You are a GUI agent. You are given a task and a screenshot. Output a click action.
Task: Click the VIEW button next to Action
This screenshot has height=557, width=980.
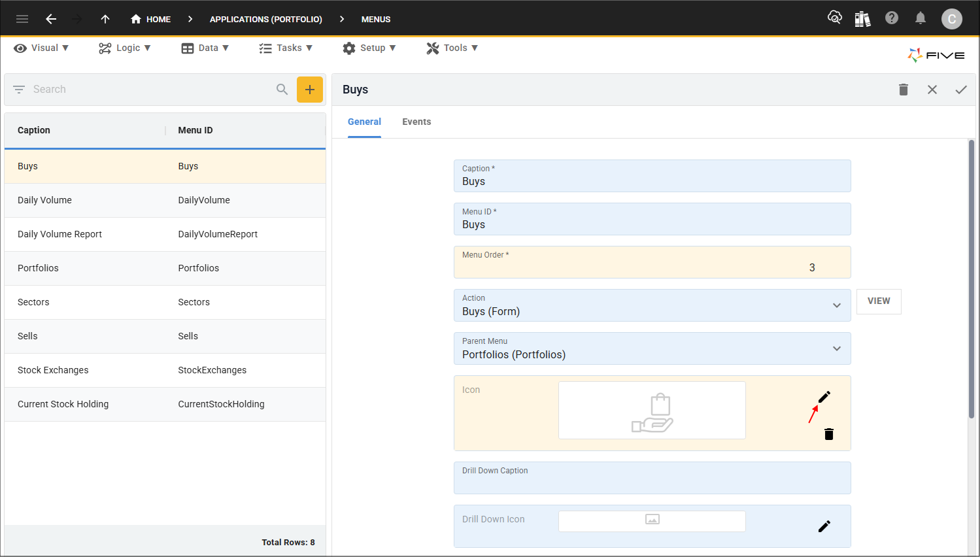[x=879, y=301]
